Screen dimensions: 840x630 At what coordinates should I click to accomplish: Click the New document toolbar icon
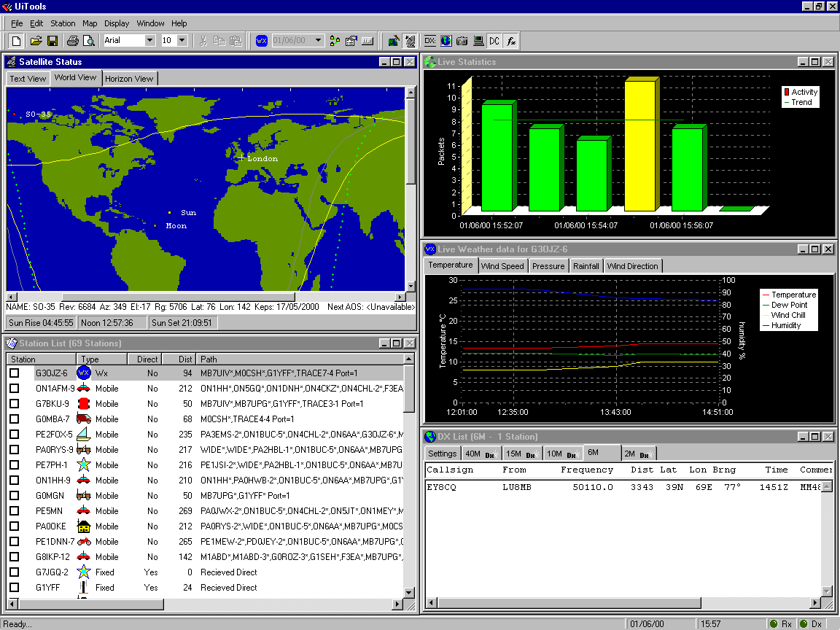(x=16, y=41)
